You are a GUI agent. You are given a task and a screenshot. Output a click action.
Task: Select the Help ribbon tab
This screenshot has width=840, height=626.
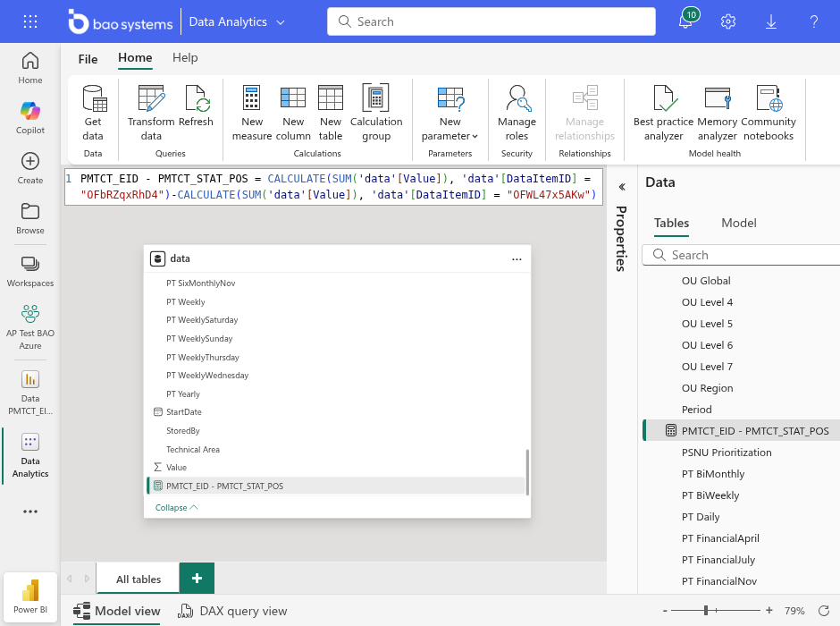185,58
